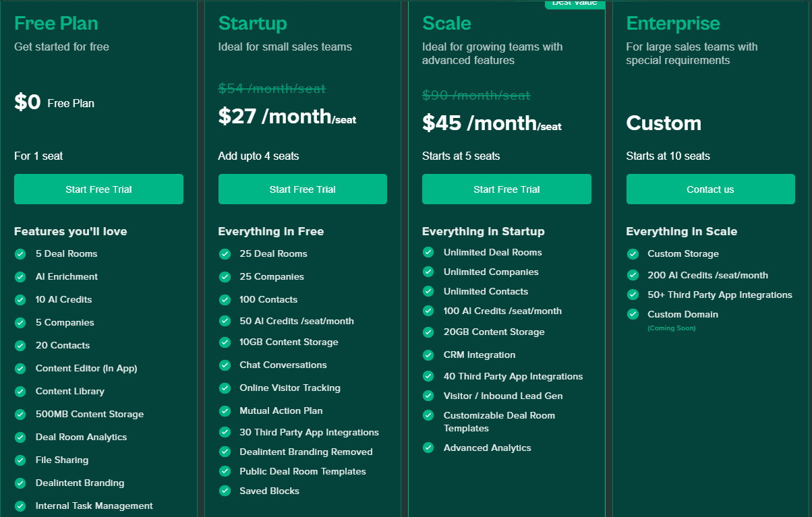
Task: Click the Coming Soon label under Custom Domain
Action: pyautogui.click(x=671, y=328)
